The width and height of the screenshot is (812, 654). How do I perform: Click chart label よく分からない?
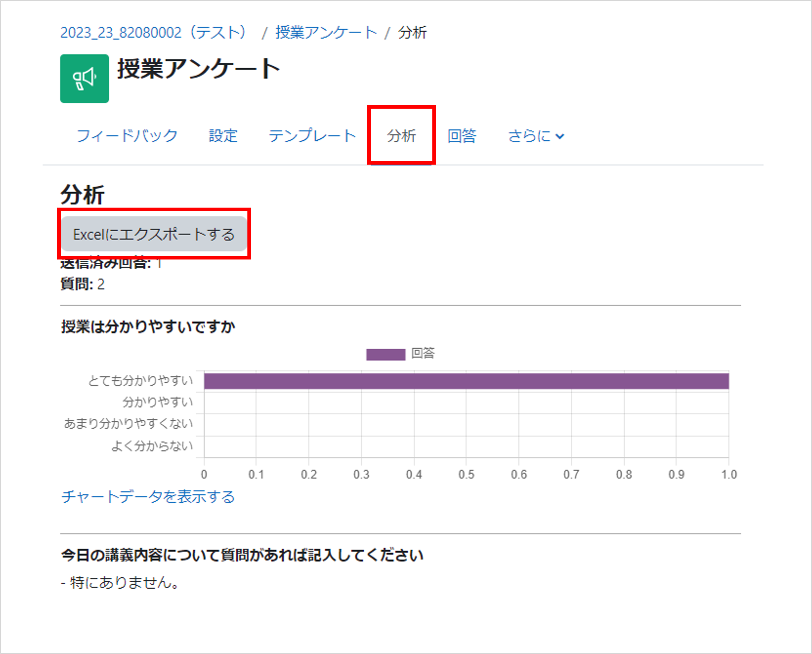[x=152, y=446]
